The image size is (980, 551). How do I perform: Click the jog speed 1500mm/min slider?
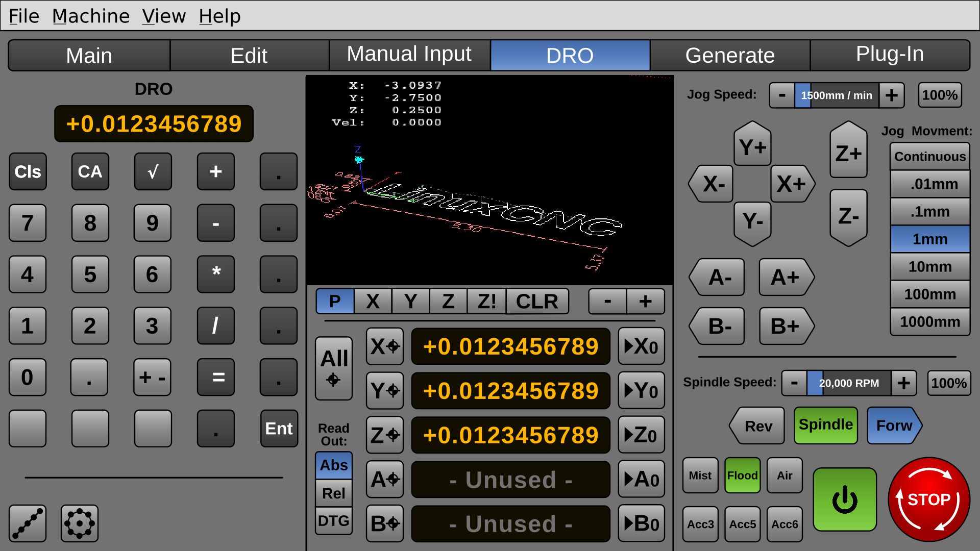point(837,95)
